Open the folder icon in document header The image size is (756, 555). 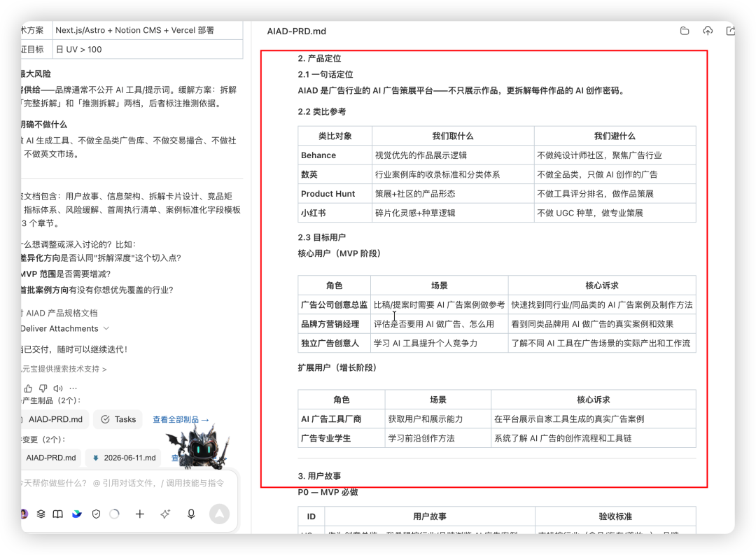[x=684, y=31]
